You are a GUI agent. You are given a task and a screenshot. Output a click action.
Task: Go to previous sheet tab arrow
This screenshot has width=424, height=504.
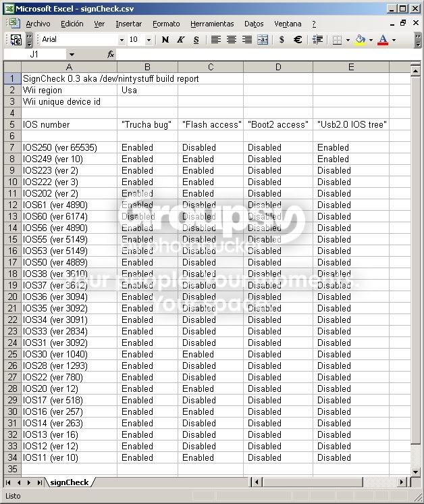tap(19, 482)
